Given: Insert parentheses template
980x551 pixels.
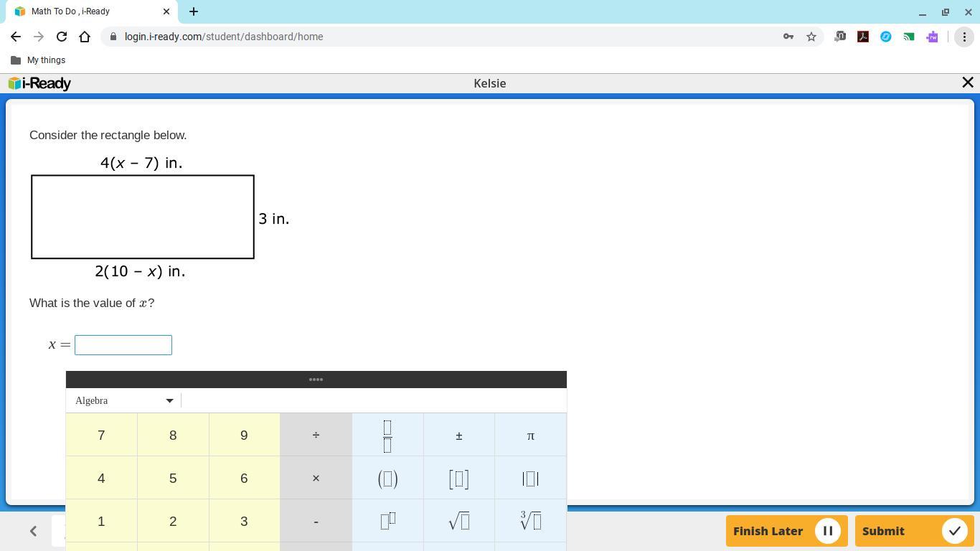Looking at the screenshot, I should (387, 478).
